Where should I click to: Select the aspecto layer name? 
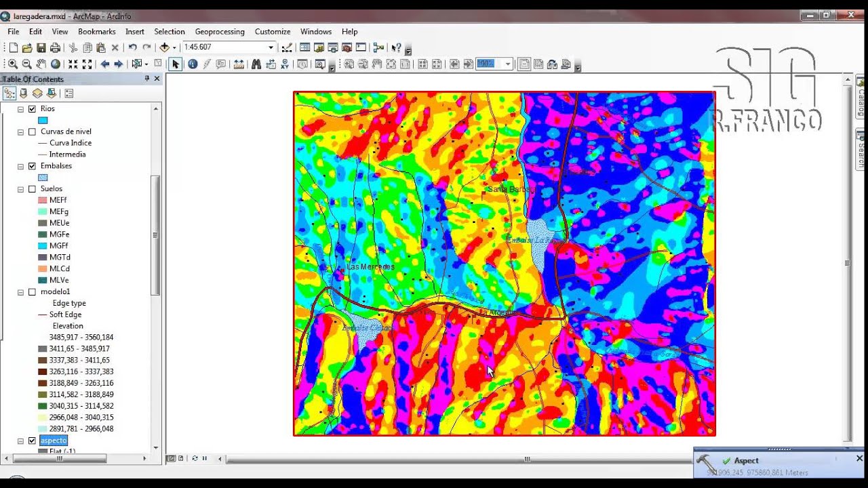[54, 441]
